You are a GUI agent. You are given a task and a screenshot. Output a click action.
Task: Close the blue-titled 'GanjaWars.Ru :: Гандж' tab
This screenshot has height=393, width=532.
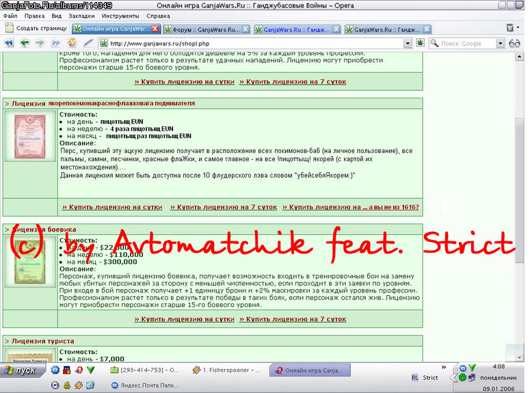[x=336, y=29]
